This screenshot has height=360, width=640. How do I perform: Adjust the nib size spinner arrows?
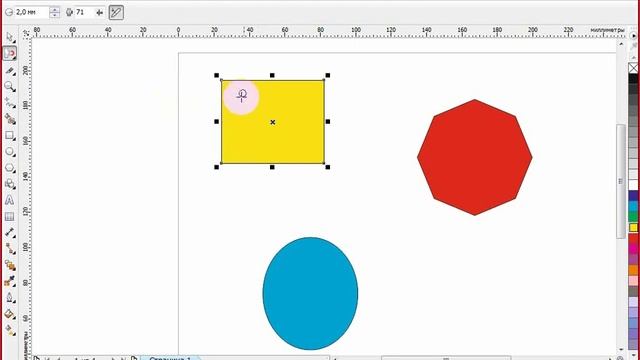[x=54, y=12]
